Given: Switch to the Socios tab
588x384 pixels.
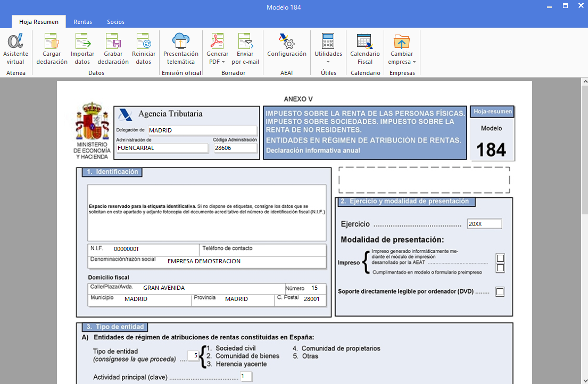Looking at the screenshot, I should point(115,22).
